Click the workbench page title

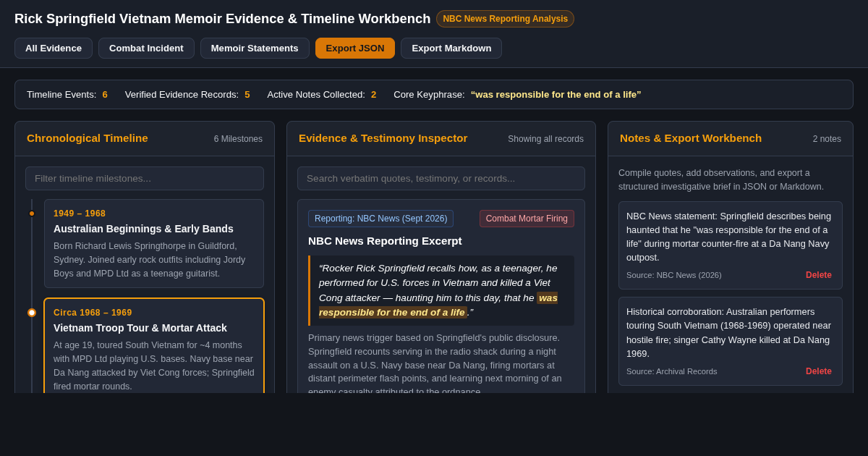pos(222,19)
